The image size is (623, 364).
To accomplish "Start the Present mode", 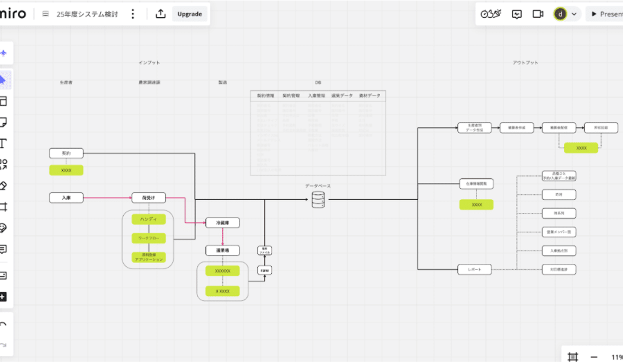I will 607,14.
